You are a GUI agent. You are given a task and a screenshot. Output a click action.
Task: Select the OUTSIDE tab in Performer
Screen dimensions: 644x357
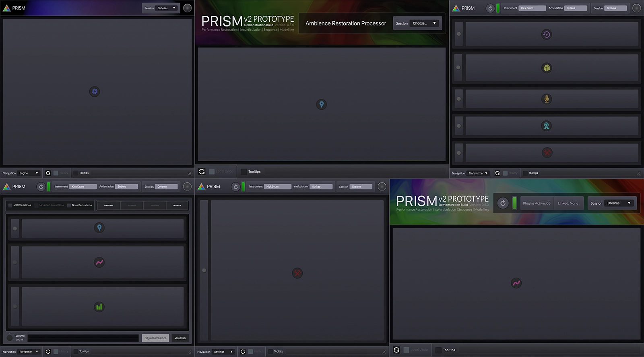click(177, 205)
